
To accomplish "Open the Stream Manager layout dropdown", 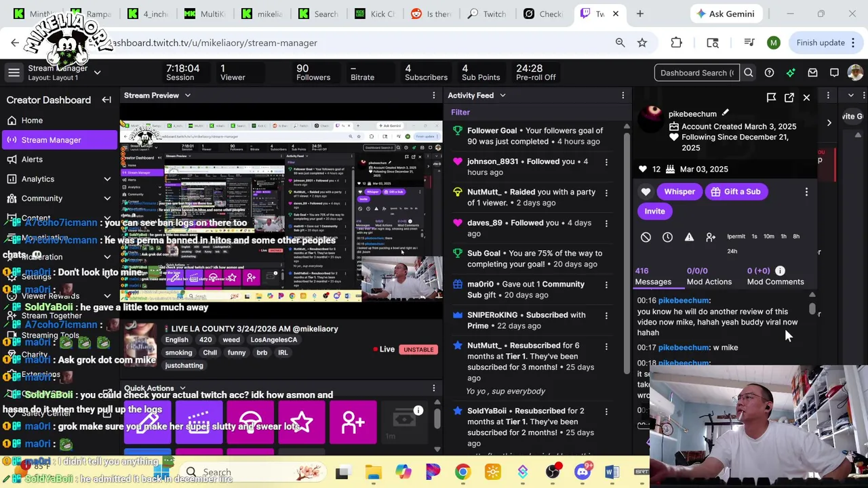I will pos(97,73).
